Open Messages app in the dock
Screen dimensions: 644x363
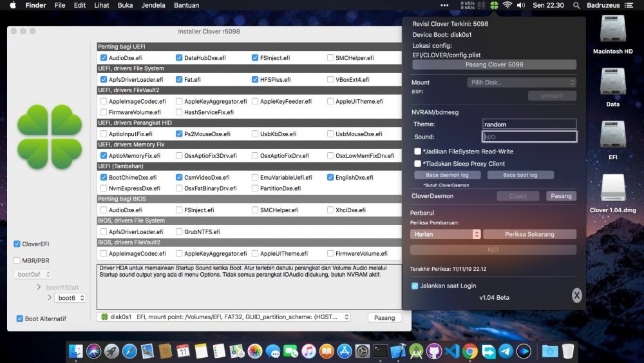[272, 351]
